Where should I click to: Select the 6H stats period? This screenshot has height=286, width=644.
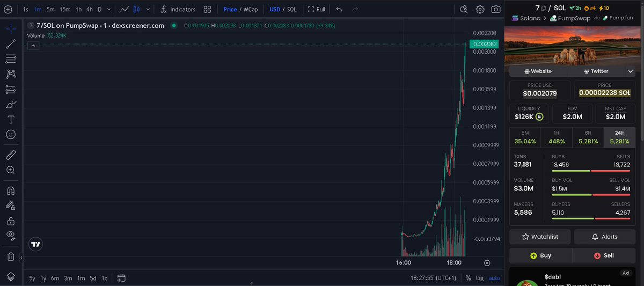click(588, 137)
